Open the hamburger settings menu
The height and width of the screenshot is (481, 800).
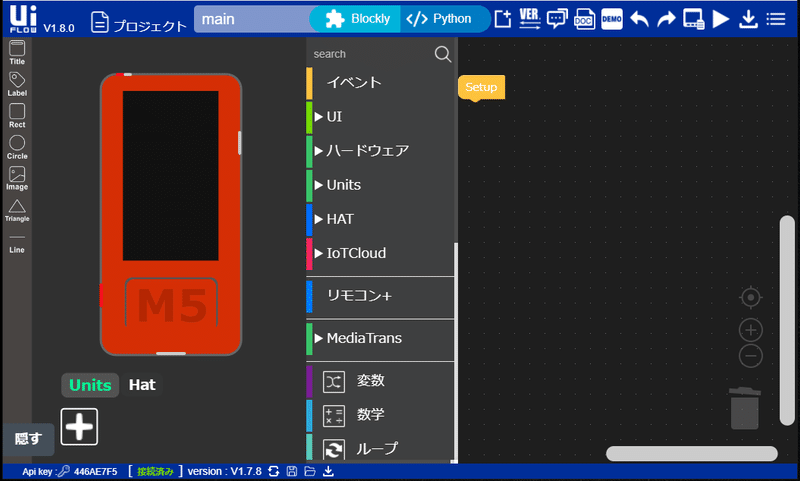coord(776,19)
